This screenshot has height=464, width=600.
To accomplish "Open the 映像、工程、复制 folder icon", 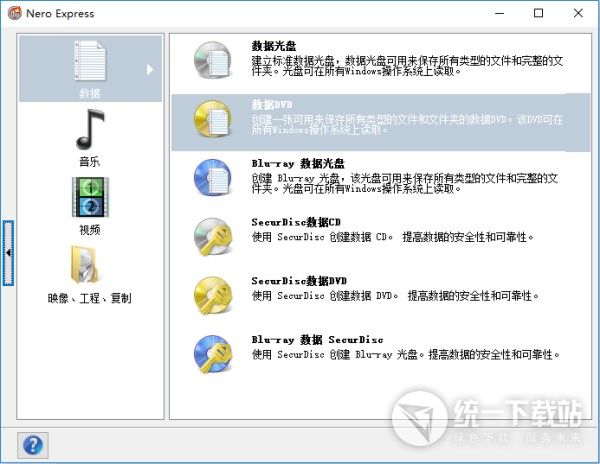I will (89, 265).
